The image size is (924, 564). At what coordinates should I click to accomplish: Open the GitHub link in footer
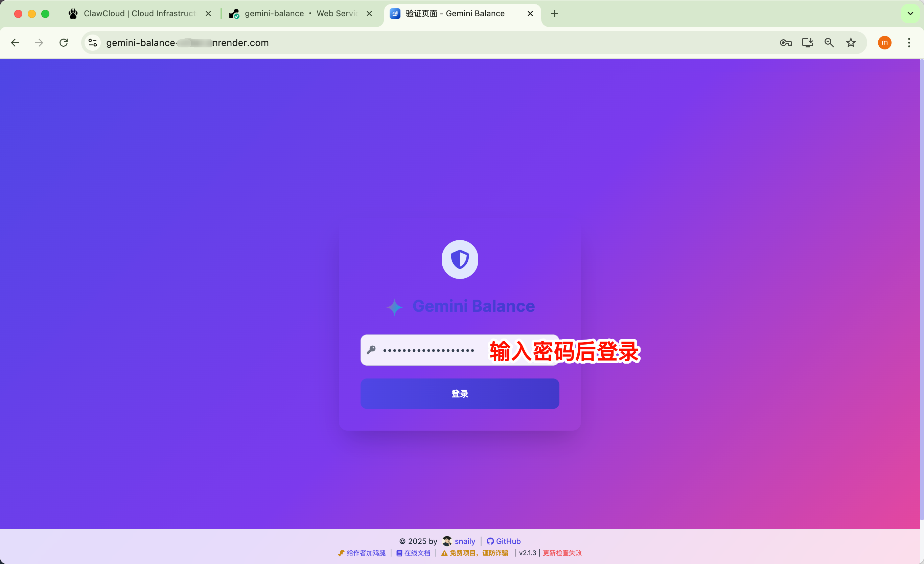[x=504, y=541]
